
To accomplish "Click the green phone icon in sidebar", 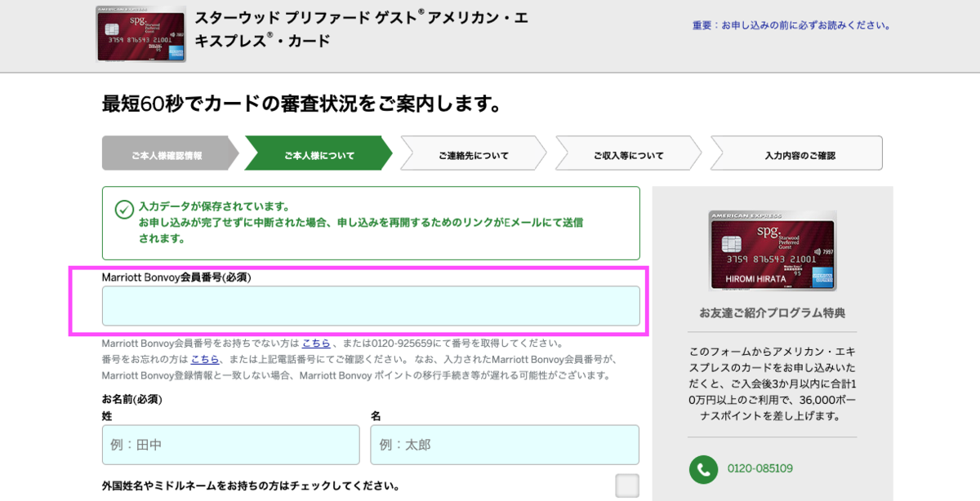I will pos(704,470).
